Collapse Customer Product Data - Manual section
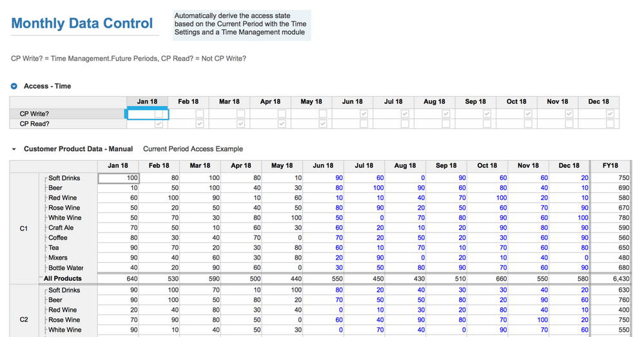The image size is (644, 337). tap(14, 149)
